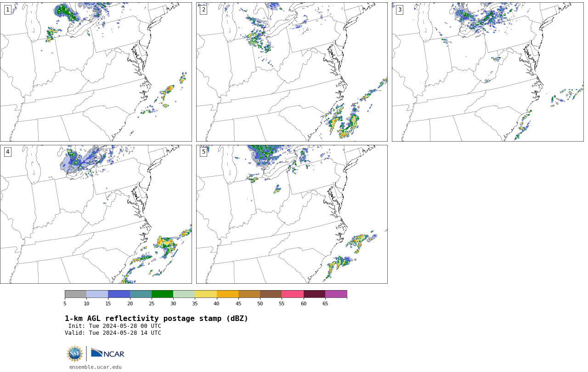588x372 pixels.
Task: Click the panel number 3 label
Action: point(400,10)
